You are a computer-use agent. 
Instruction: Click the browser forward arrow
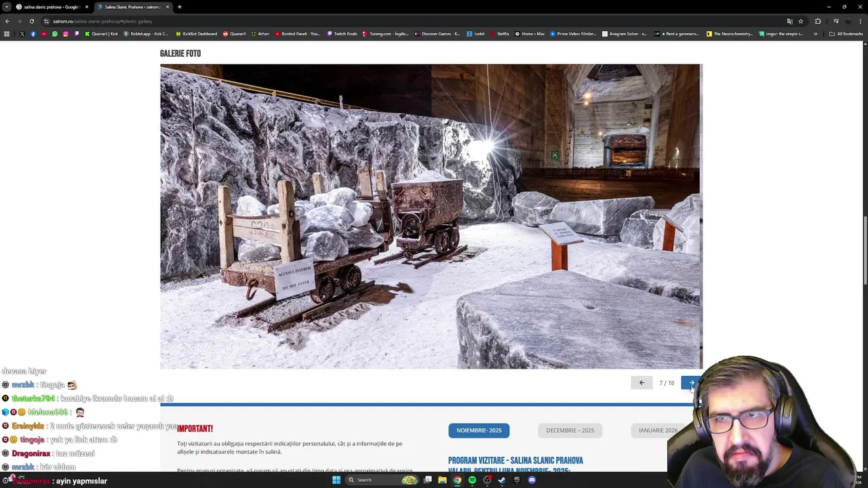(x=19, y=21)
